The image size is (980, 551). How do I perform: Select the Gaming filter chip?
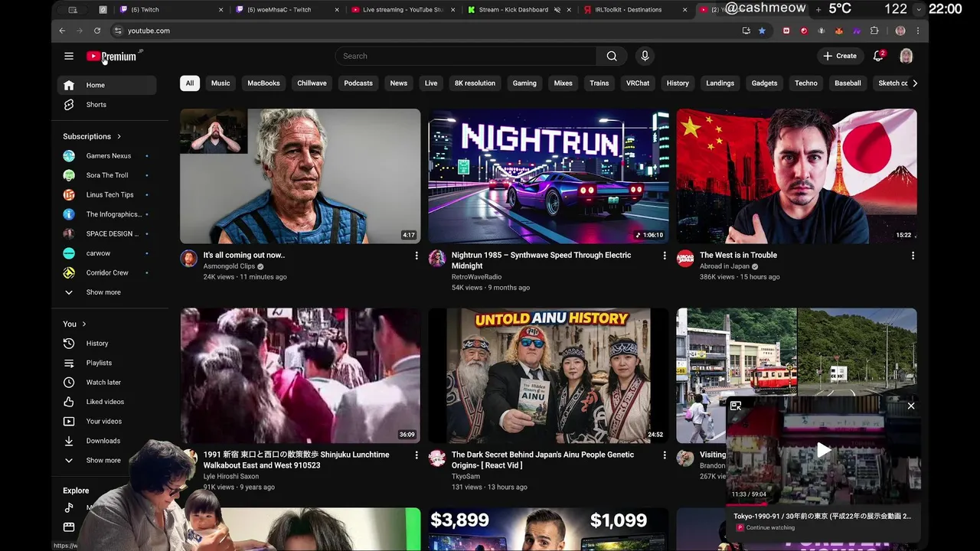(524, 83)
